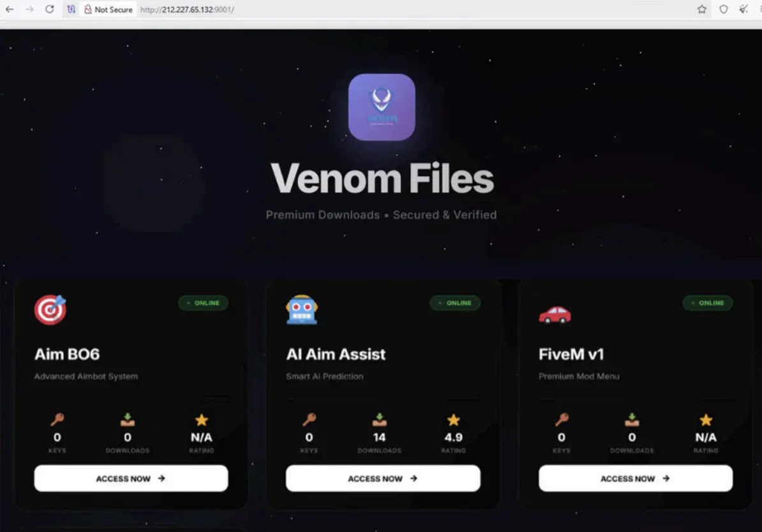762x532 pixels.
Task: Click ACCESS NOW on the Aim BO6 card
Action: 130,478
